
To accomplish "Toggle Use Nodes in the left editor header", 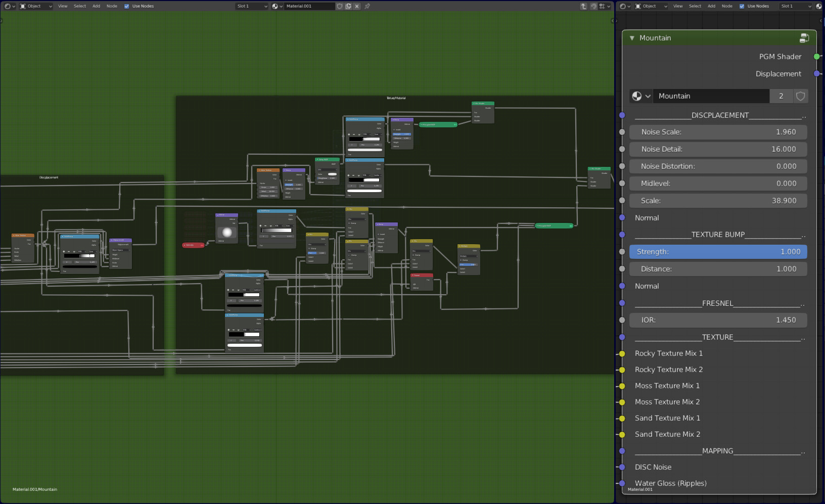I will click(x=127, y=6).
